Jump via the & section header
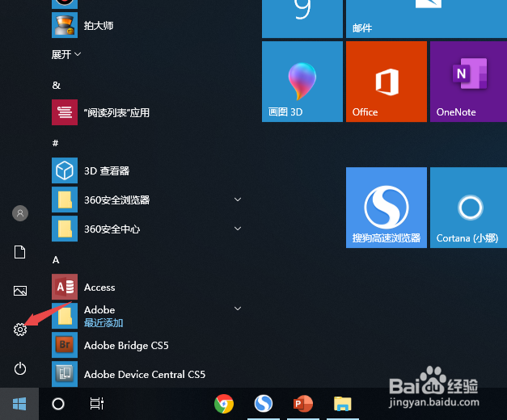The image size is (507, 420). pyautogui.click(x=57, y=86)
